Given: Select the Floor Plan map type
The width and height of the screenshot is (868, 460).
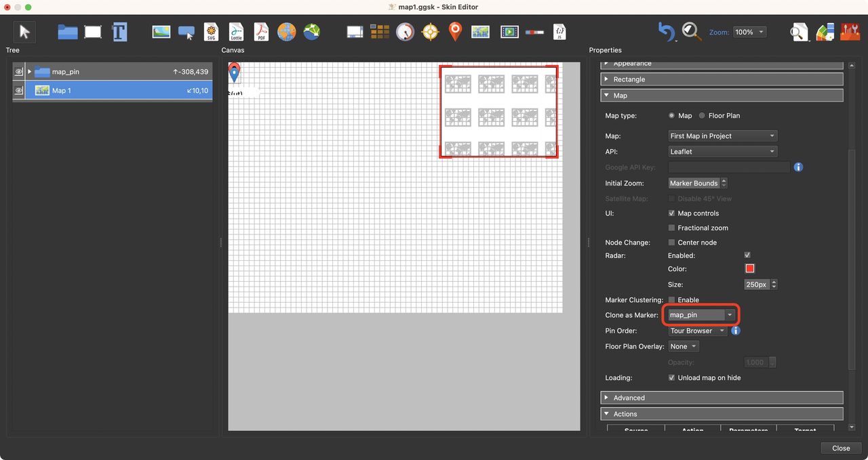Looking at the screenshot, I should (x=702, y=115).
